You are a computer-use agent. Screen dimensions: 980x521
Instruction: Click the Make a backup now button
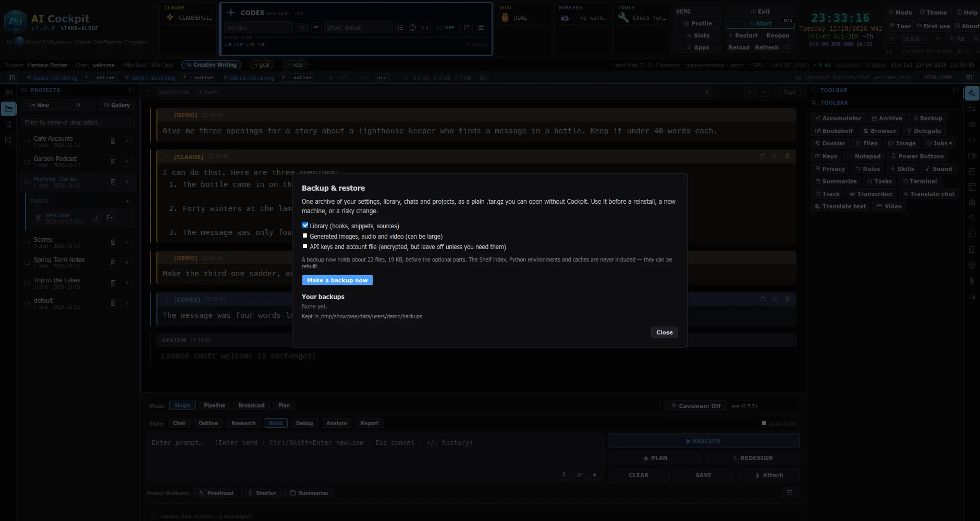(x=337, y=280)
